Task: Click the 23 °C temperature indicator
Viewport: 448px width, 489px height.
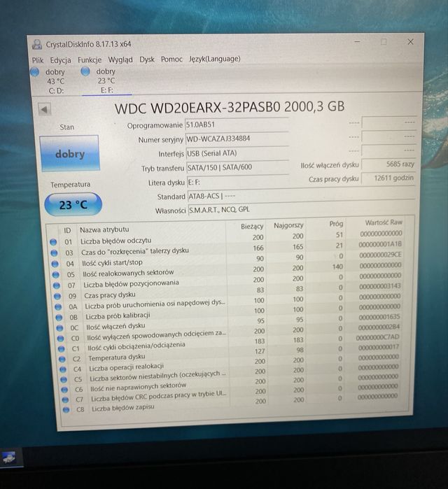Action: (73, 204)
